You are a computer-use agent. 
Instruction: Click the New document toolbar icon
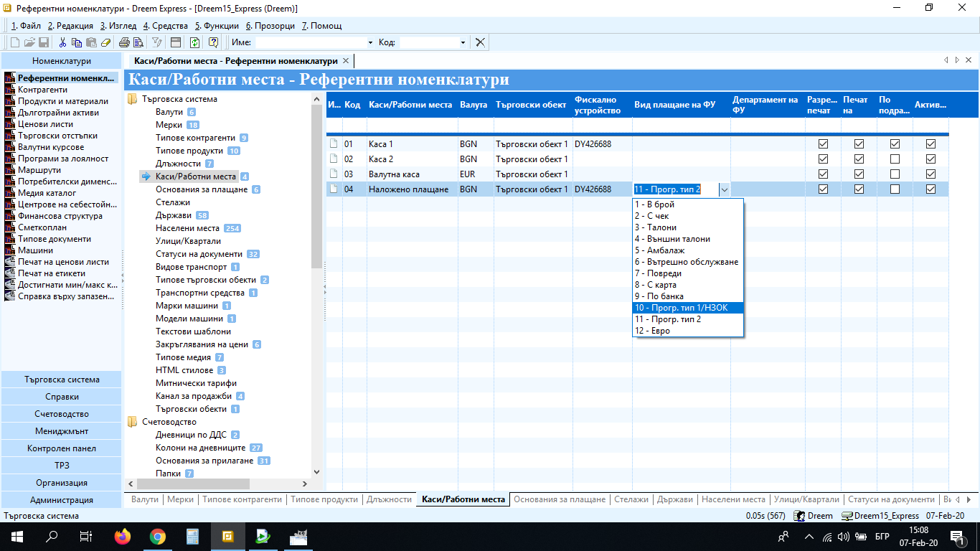pos(15,42)
